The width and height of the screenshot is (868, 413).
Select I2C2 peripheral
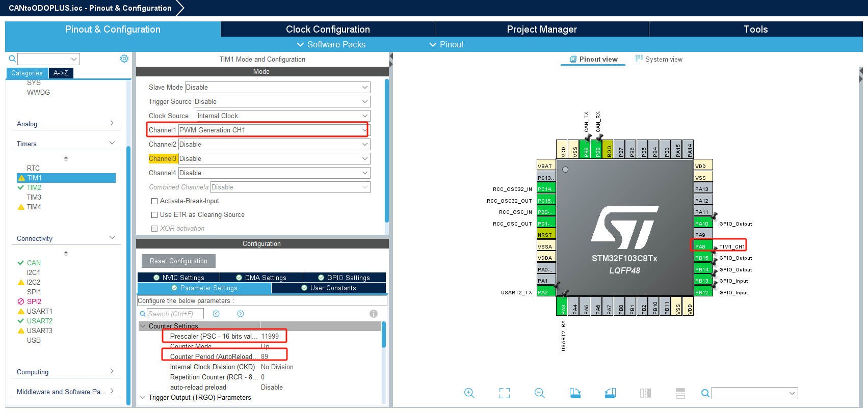[34, 282]
